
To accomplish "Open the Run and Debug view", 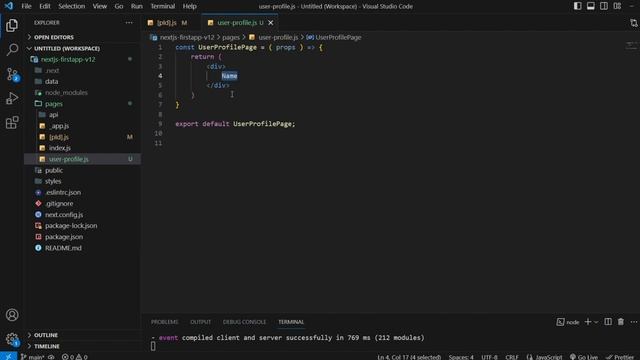I will coord(12,98).
